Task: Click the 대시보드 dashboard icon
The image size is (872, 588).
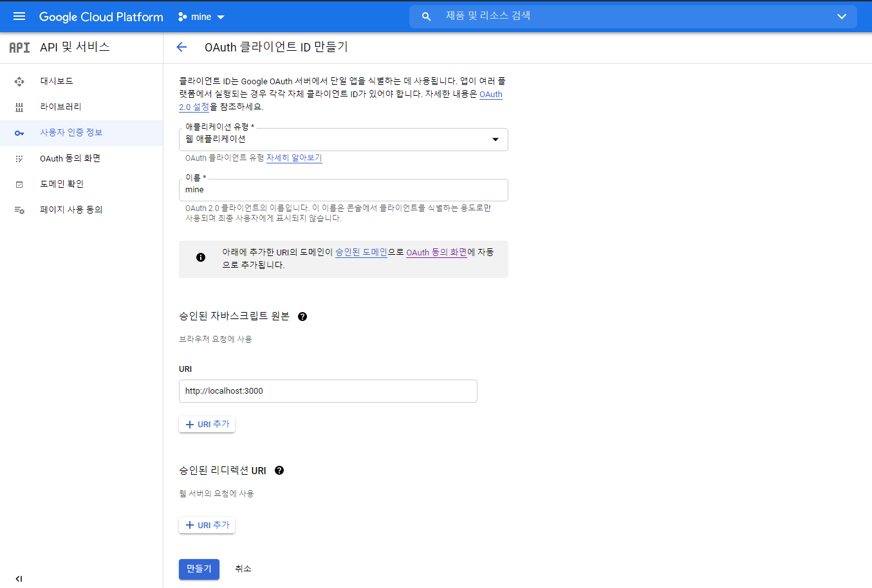Action: click(x=19, y=82)
